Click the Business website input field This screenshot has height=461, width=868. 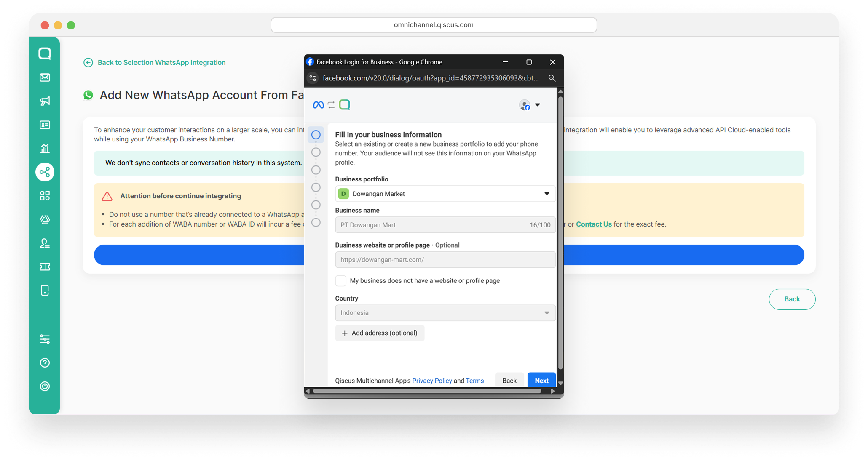click(445, 260)
